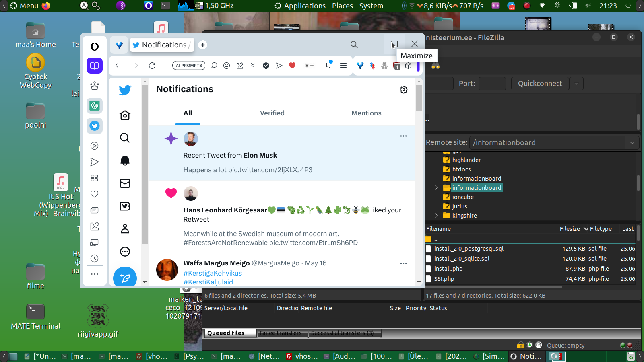Open downloads icon in Opera toolbar
Screen dimensions: 644x362
327,66
